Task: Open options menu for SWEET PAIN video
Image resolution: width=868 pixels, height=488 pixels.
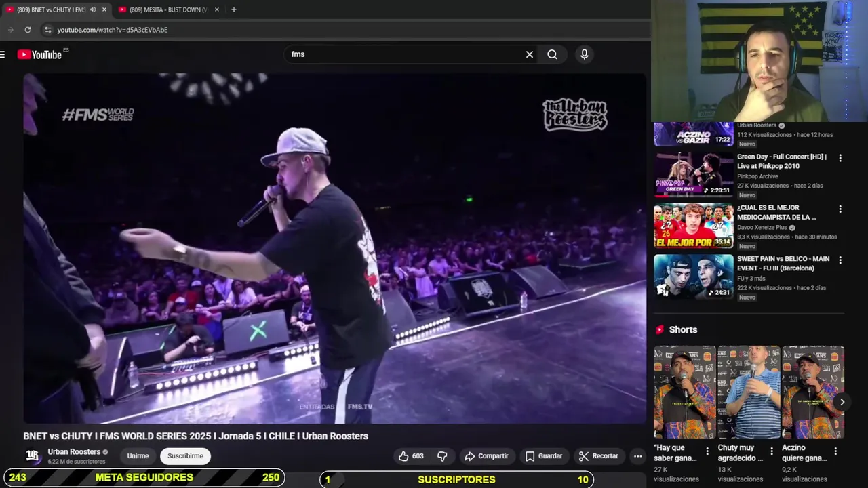Action: pos(840,260)
